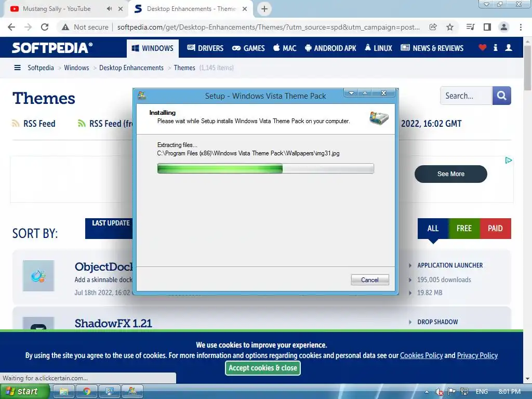Click the address bar URL field
The height and width of the screenshot is (399, 532).
pyautogui.click(x=269, y=27)
